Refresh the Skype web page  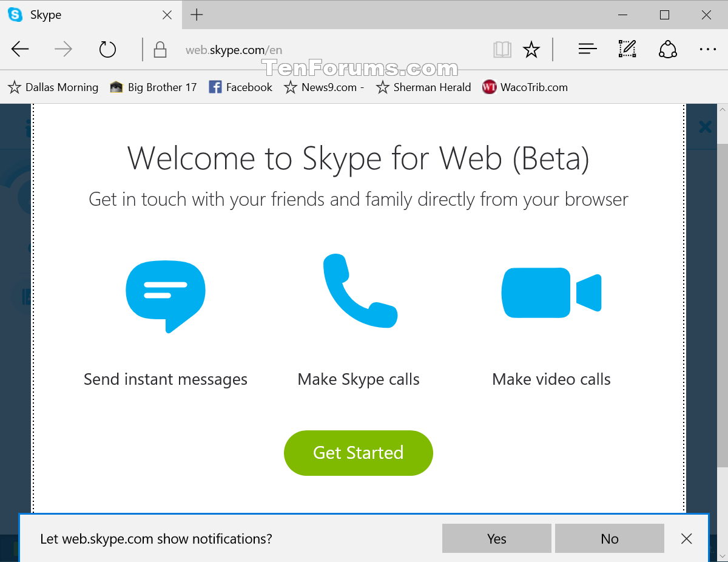coord(107,50)
